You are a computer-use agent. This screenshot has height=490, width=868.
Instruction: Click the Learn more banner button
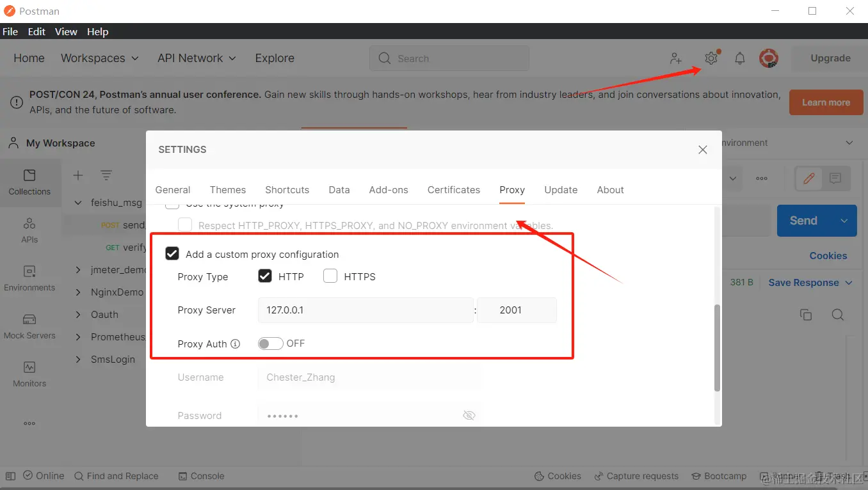coord(826,102)
